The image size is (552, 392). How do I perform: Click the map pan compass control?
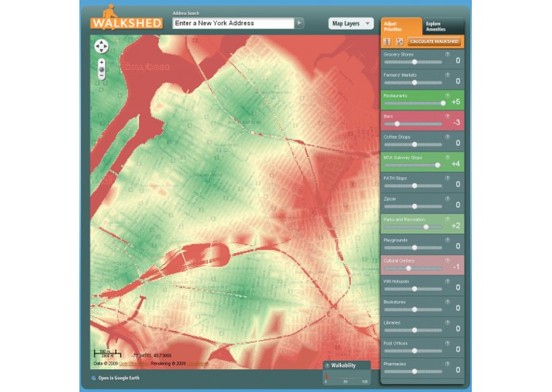[x=102, y=46]
